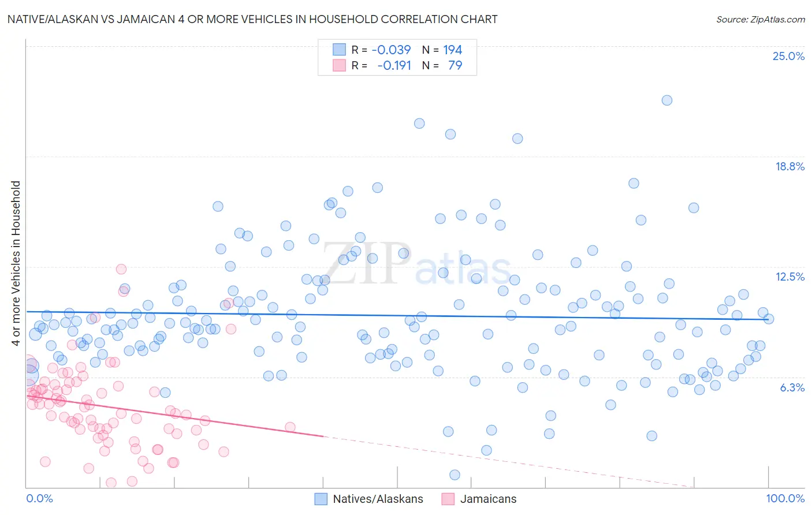Image resolution: width=812 pixels, height=515 pixels.
Task: Click the 18.8% y-axis label
Action: click(789, 166)
